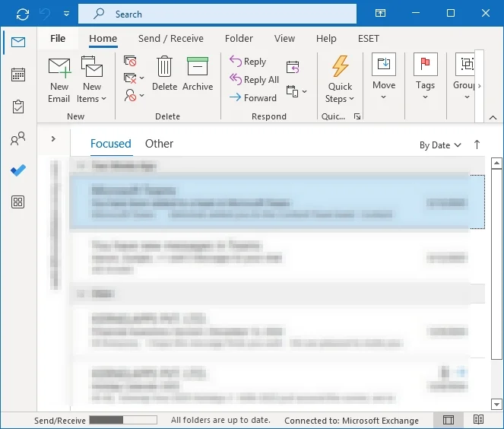This screenshot has width=504, height=429.
Task: Click the Reply All button
Action: pyautogui.click(x=254, y=80)
